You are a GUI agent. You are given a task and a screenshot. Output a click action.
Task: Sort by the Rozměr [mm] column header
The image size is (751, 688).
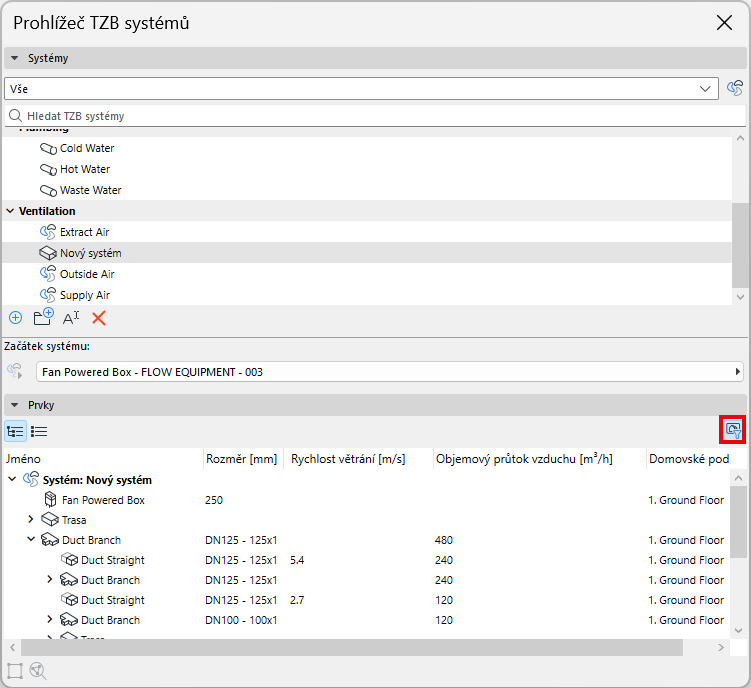[243, 459]
